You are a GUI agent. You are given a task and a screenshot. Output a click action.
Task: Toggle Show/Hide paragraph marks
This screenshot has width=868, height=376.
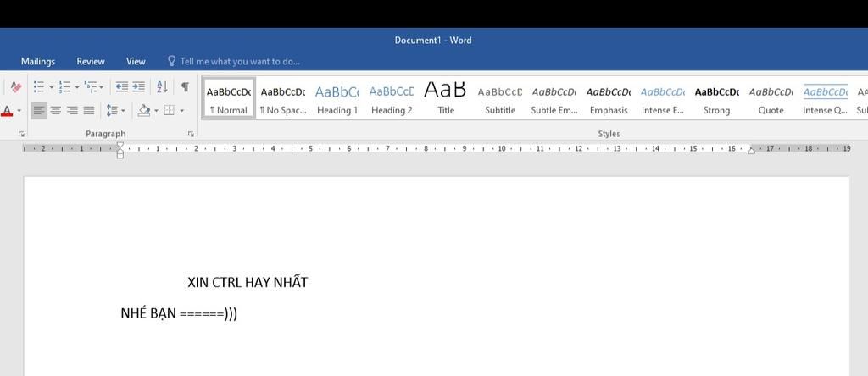click(x=185, y=87)
